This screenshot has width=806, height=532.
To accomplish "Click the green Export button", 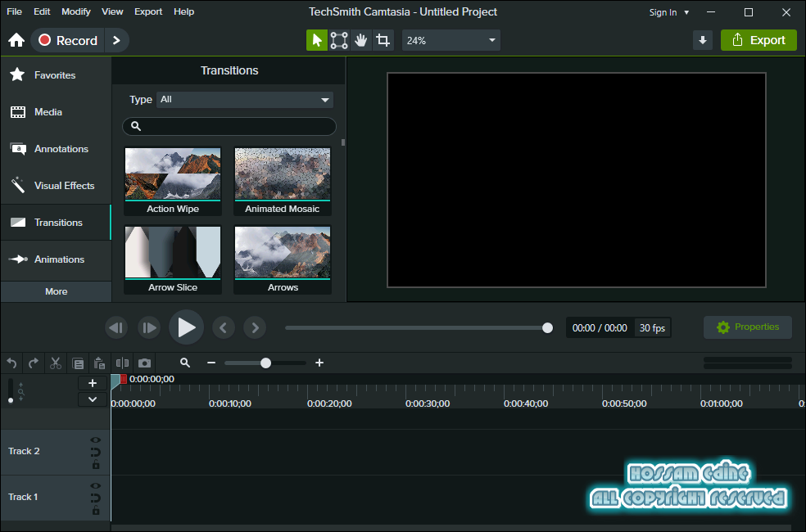I will (x=758, y=40).
